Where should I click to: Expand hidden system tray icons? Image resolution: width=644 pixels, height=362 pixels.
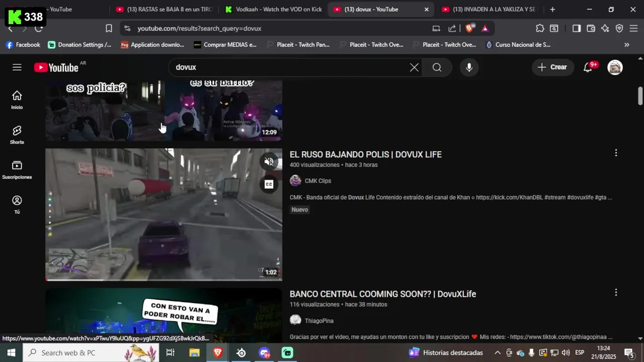coord(497,353)
